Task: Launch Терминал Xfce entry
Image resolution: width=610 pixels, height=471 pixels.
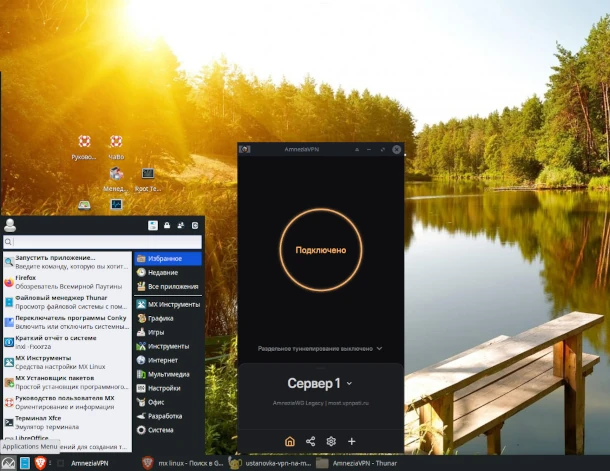Action: (67, 422)
